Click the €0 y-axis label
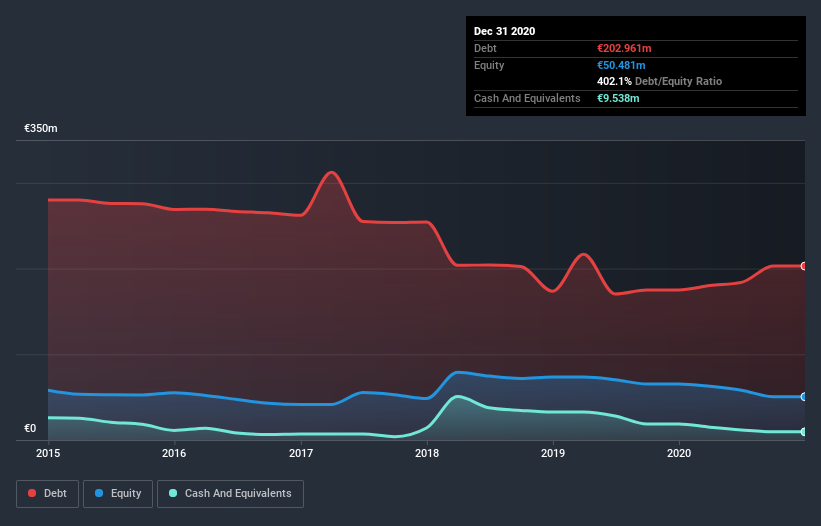Screen dimensions: 821x526 30,428
